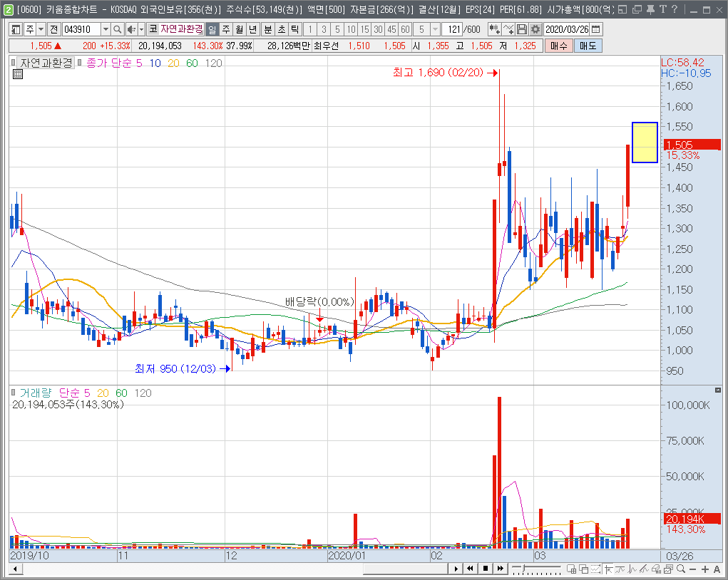
Task: Click the scroll-left arrow at bottom left
Action: click(15, 569)
